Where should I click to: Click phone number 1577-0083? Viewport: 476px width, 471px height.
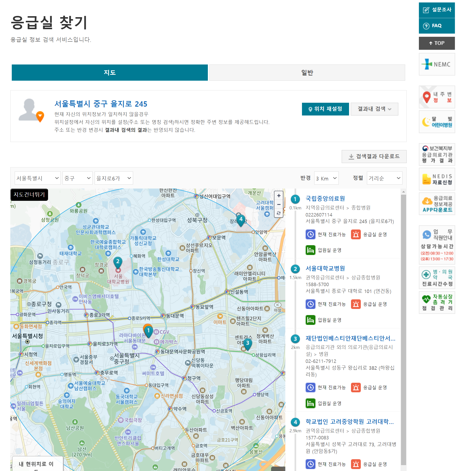point(317,438)
